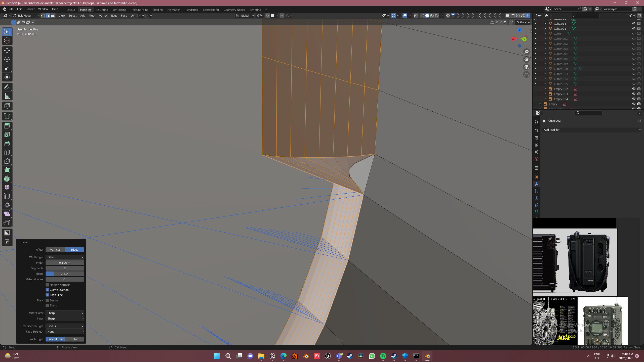
Task: Click the Segments value field
Action: coord(65,268)
